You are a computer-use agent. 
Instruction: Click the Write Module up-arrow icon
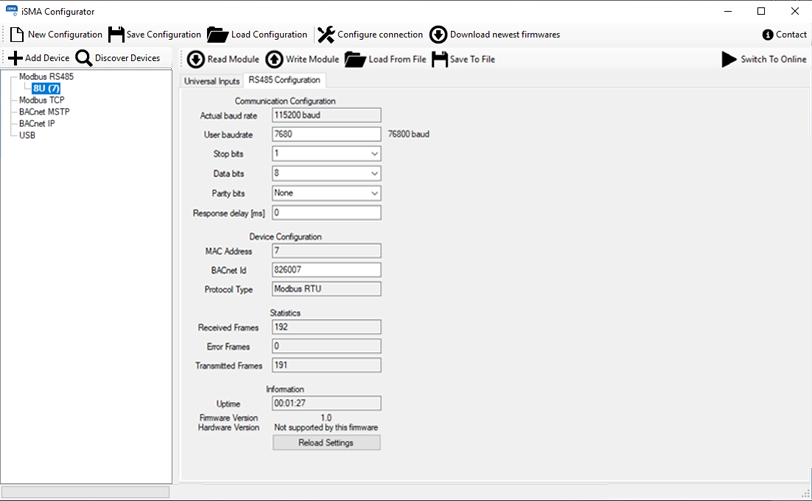(x=274, y=60)
